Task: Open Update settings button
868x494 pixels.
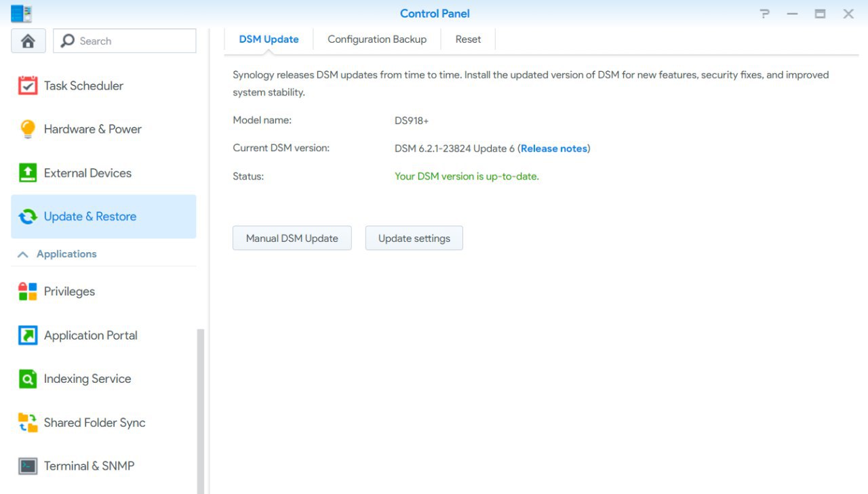Action: [x=414, y=238]
